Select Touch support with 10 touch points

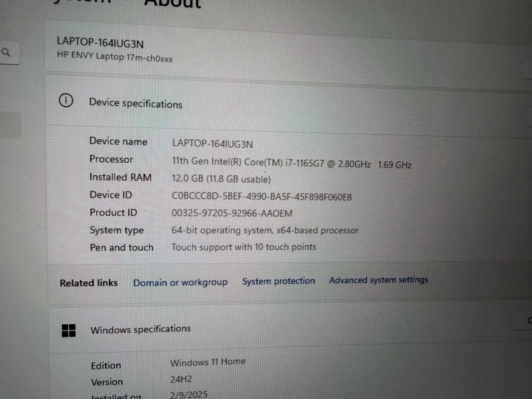tap(244, 247)
